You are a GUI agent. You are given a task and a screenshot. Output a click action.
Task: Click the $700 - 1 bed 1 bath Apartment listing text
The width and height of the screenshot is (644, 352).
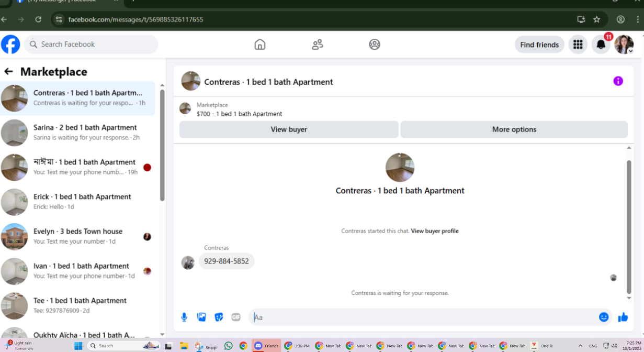(239, 114)
